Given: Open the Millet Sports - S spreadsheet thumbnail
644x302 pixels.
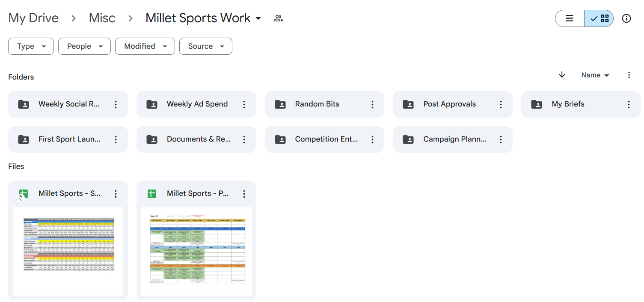Looking at the screenshot, I should (x=68, y=250).
